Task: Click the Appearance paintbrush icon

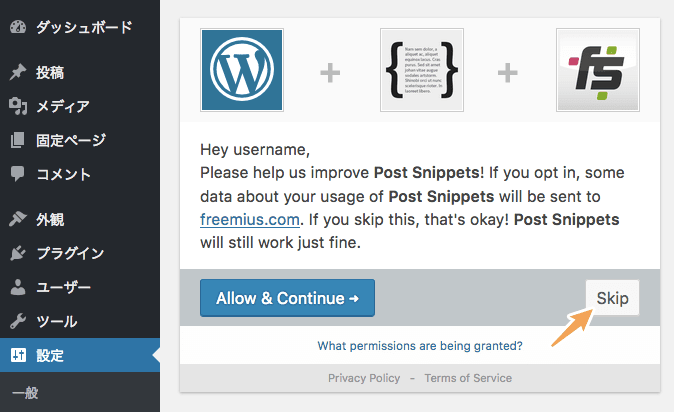Action: pyautogui.click(x=18, y=219)
